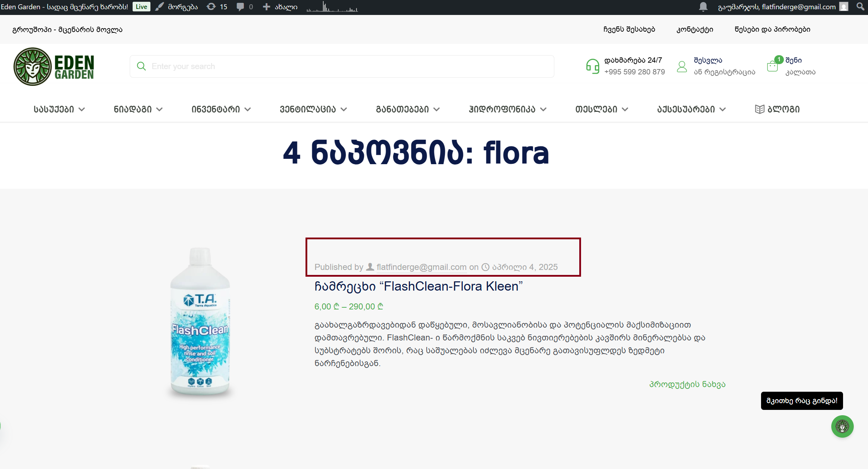Open the shopping cart basket icon
Viewport: 868px width, 469px height.
772,66
